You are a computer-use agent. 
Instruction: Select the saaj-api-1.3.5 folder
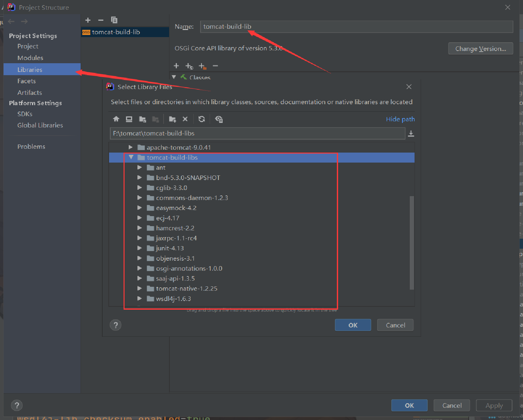coord(175,278)
